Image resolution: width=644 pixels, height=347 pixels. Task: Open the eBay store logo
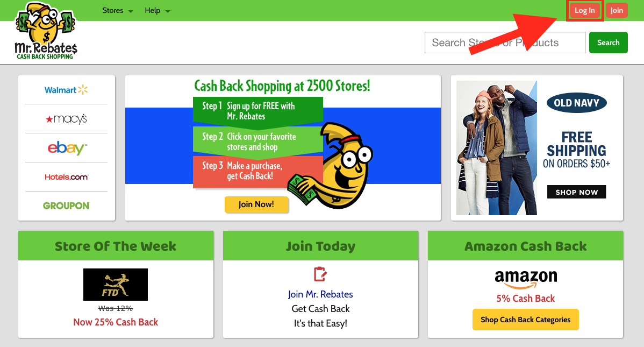pyautogui.click(x=67, y=148)
